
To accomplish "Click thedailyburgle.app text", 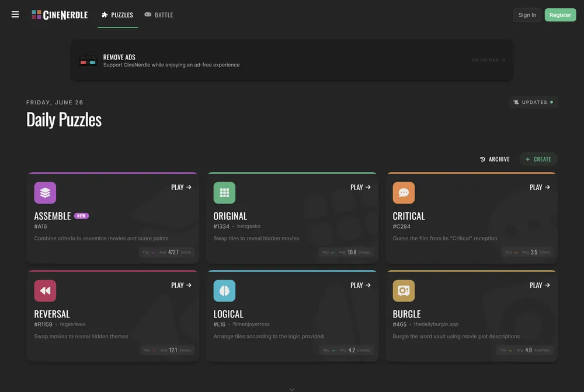I will point(436,324).
